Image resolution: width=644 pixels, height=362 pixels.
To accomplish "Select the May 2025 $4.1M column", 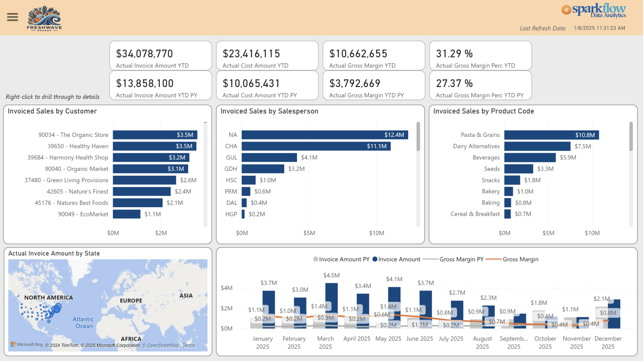I will (394, 308).
